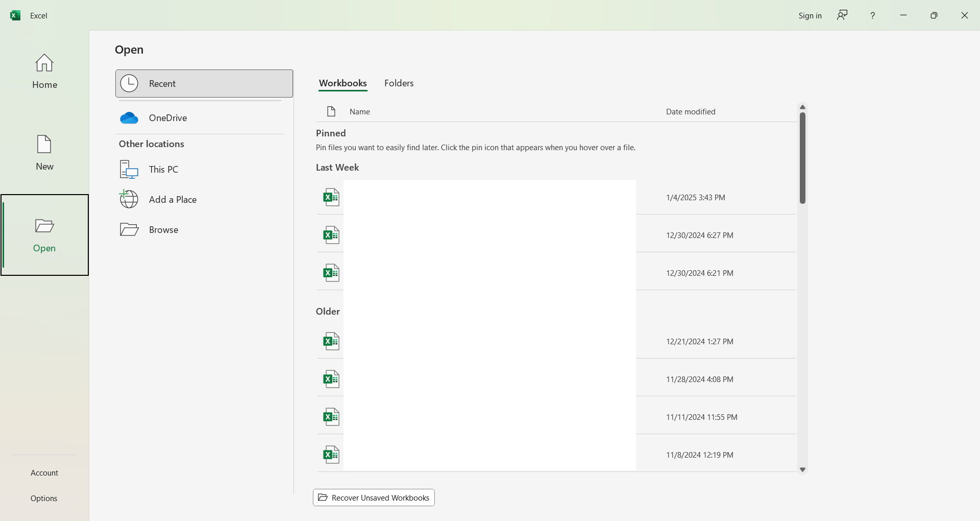
Task: Click Sign in link
Action: coord(810,15)
